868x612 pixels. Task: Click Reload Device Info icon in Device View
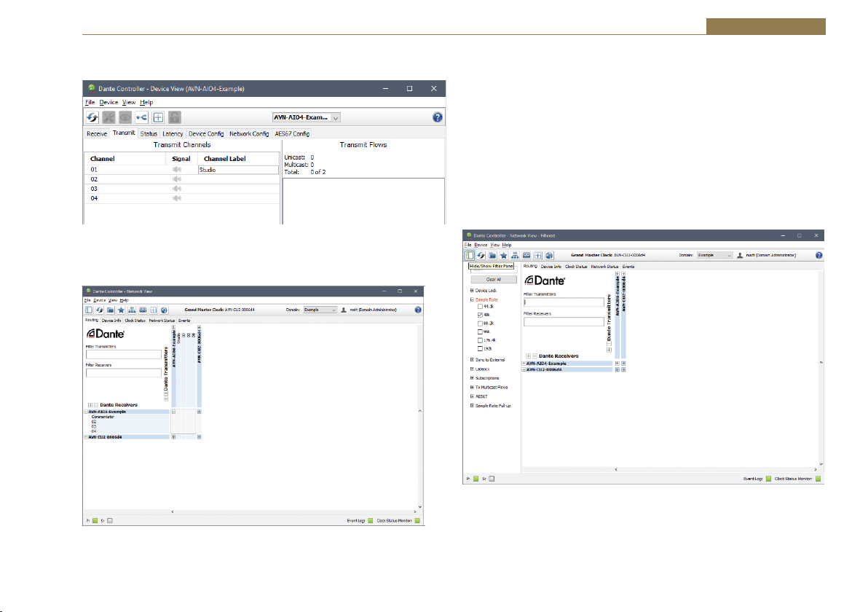(92, 117)
